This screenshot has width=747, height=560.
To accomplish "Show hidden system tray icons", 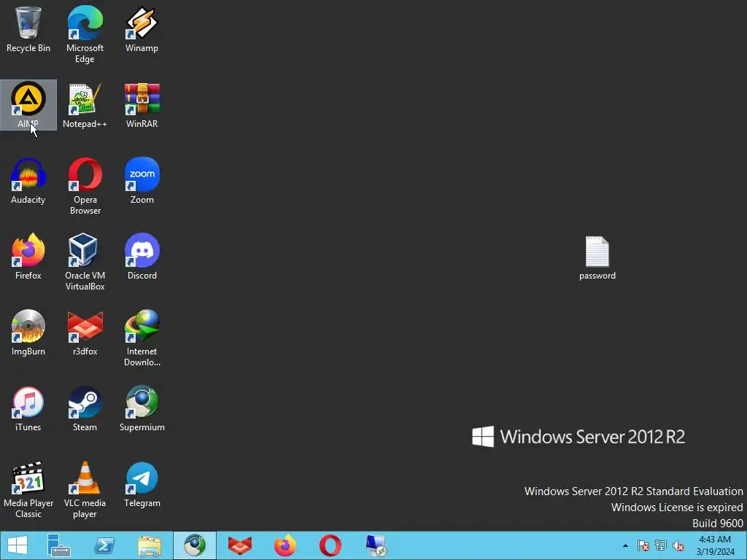I will click(x=625, y=545).
